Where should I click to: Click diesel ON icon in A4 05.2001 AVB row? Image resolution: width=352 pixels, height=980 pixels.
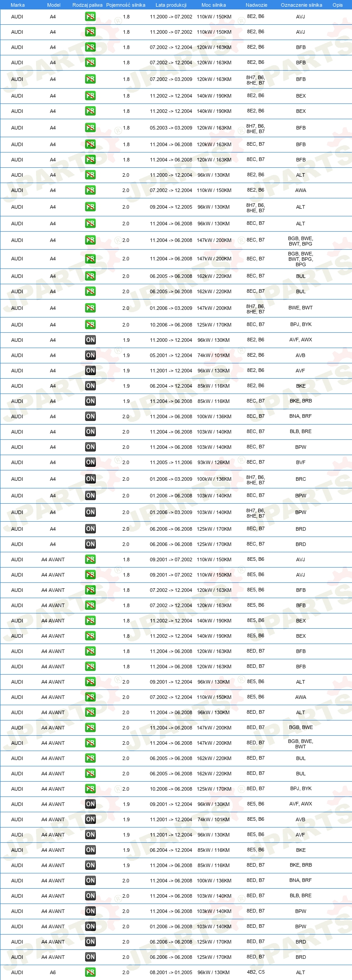pos(90,355)
